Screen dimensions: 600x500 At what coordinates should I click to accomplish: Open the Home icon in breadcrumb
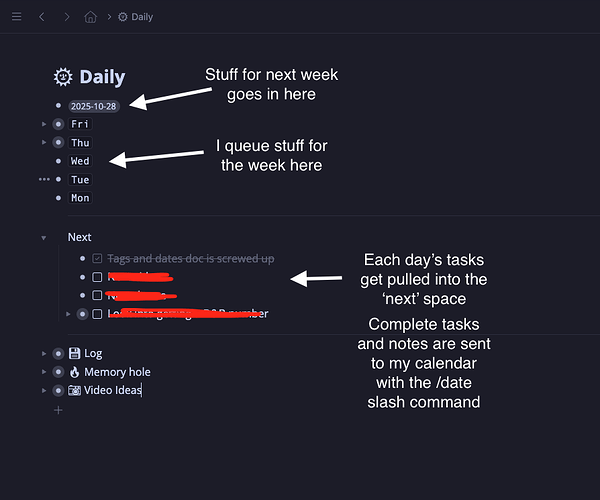point(91,17)
